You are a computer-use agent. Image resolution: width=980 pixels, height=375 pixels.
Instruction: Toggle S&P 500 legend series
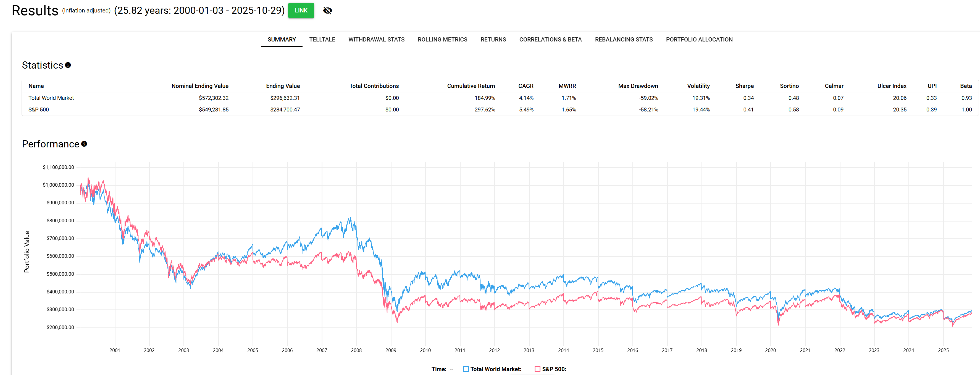point(537,369)
